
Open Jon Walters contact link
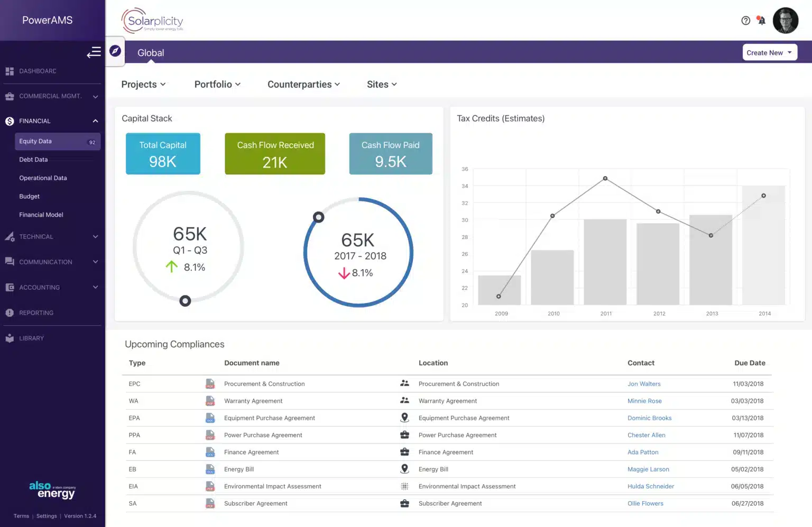(x=644, y=384)
